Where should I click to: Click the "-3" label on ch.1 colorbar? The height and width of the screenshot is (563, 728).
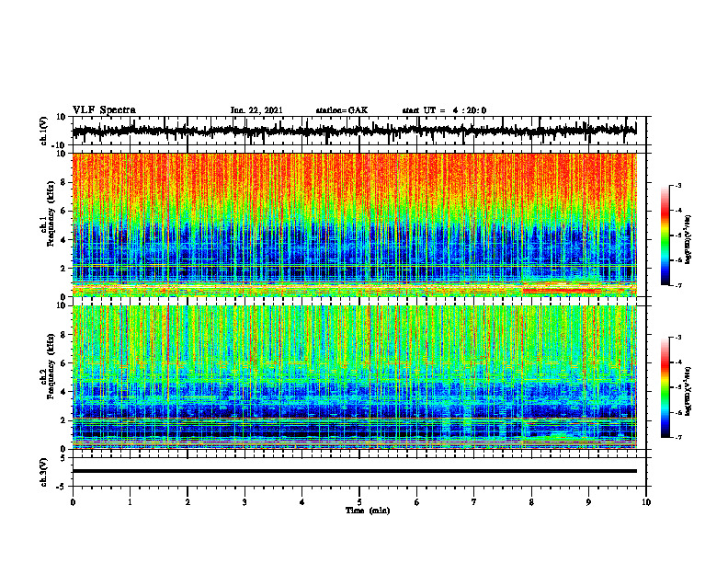[x=677, y=186]
